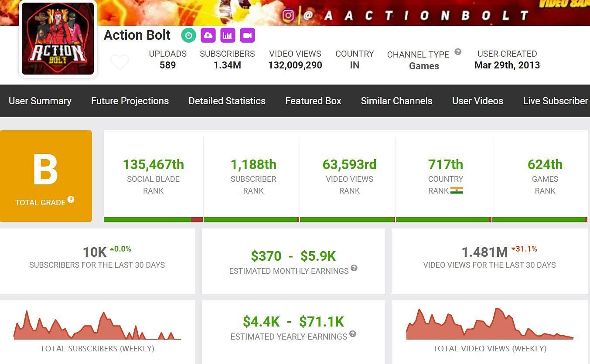Image resolution: width=590 pixels, height=364 pixels.
Task: Click the orange B total grade box
Action: coord(46,176)
